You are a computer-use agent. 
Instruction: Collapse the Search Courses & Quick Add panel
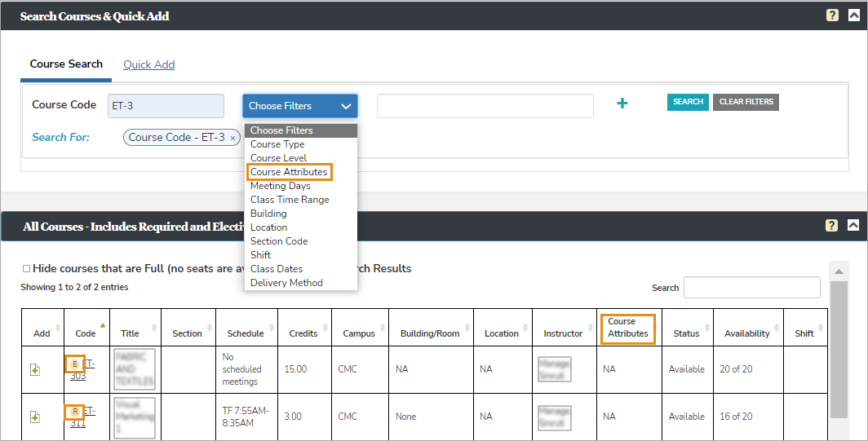coord(853,15)
